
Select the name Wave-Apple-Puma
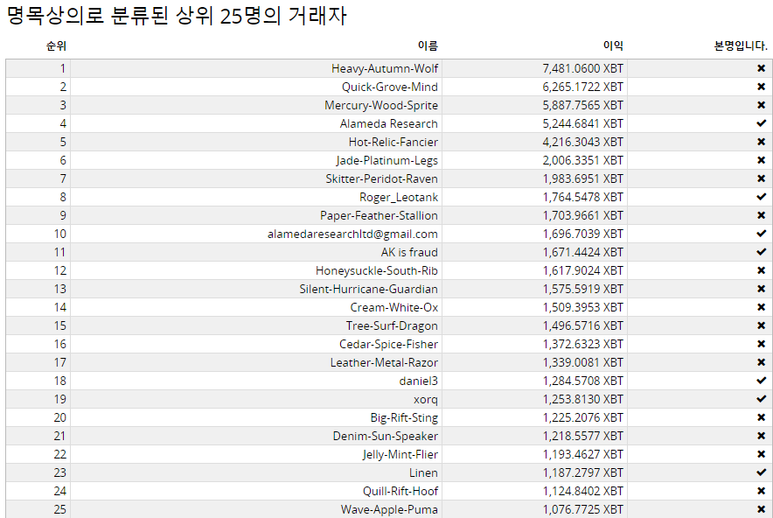389,509
